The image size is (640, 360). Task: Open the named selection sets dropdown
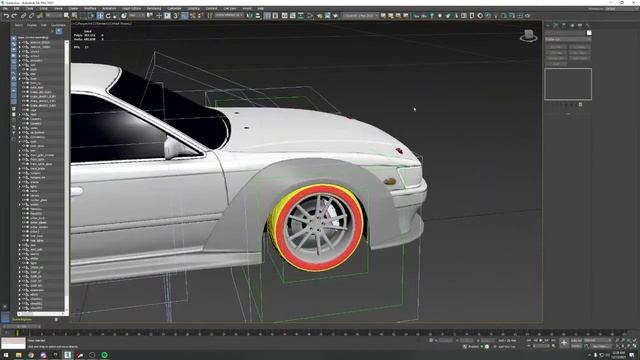(x=229, y=15)
